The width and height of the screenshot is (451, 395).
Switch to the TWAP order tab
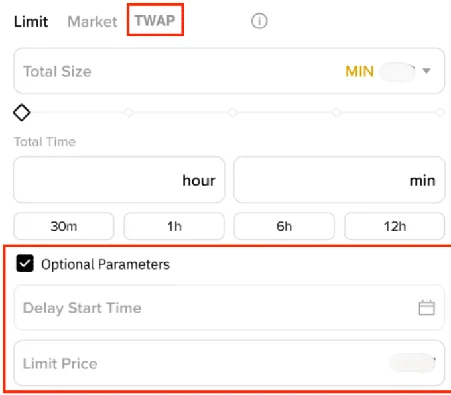(155, 20)
